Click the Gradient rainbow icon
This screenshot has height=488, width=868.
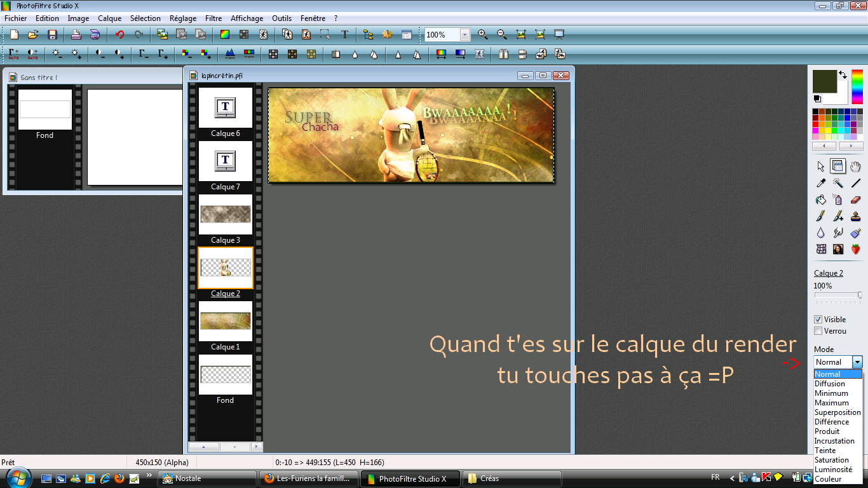pyautogui.click(x=441, y=54)
